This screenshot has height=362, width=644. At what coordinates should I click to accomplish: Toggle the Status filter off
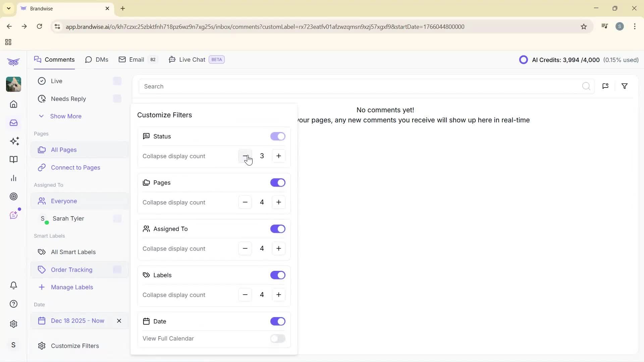pyautogui.click(x=277, y=136)
